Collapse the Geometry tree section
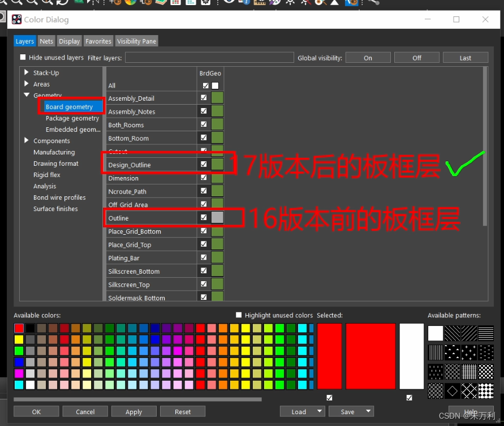The height and width of the screenshot is (426, 504). pyautogui.click(x=25, y=95)
